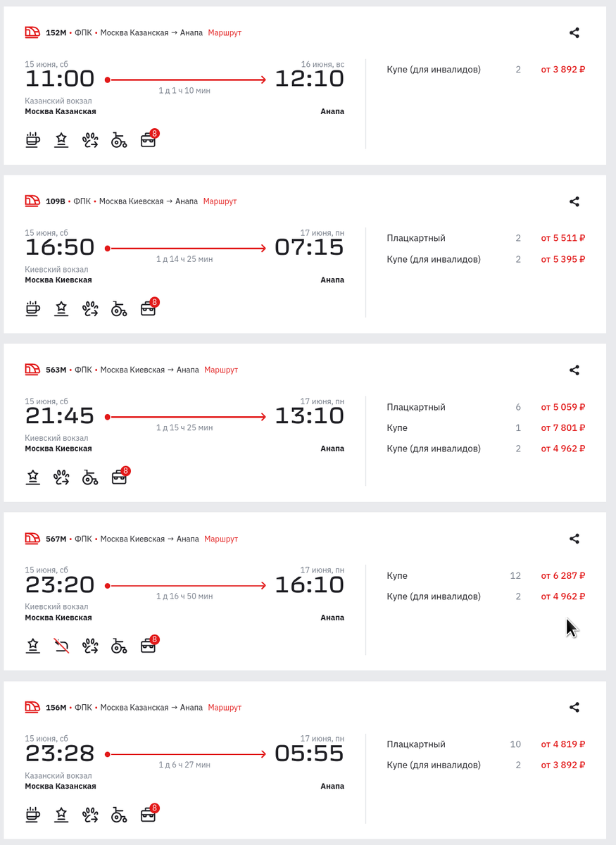Click crossed-out service icon for train 567М
The width and height of the screenshot is (616, 845).
click(61, 646)
